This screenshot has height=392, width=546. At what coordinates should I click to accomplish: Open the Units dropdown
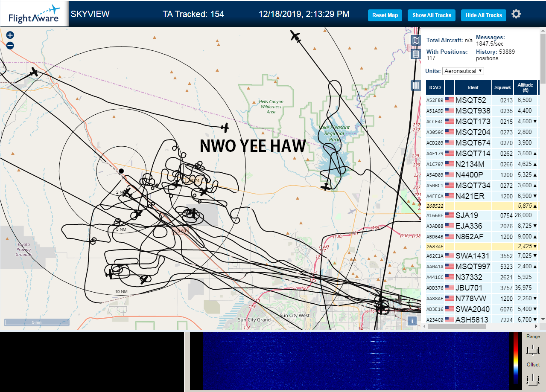click(x=463, y=71)
